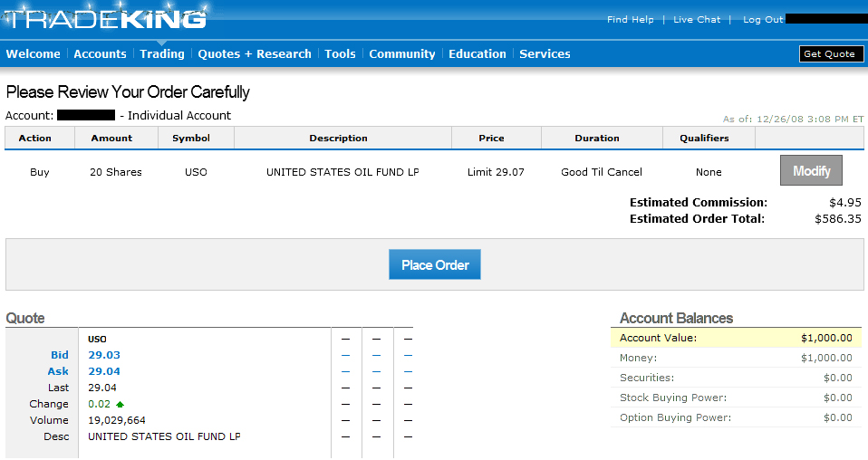Click the As of timestamp text
The image size is (868, 460).
(793, 119)
